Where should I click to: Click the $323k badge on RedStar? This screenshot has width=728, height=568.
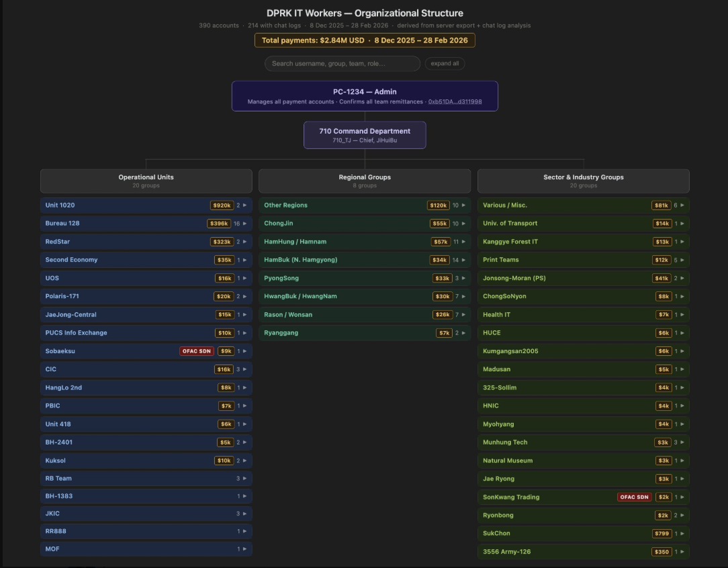click(222, 242)
